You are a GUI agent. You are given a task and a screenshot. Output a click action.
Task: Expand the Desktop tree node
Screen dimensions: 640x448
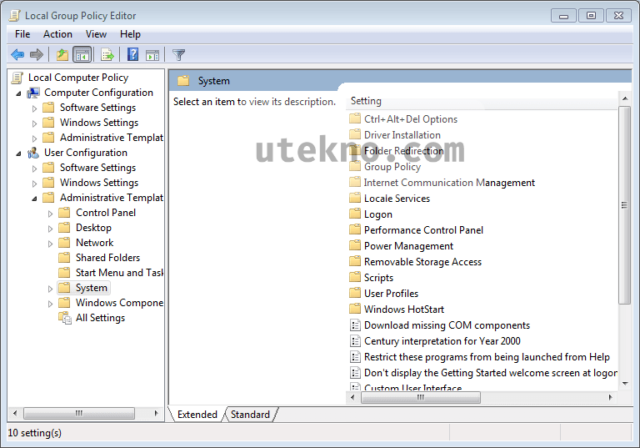[x=50, y=228]
